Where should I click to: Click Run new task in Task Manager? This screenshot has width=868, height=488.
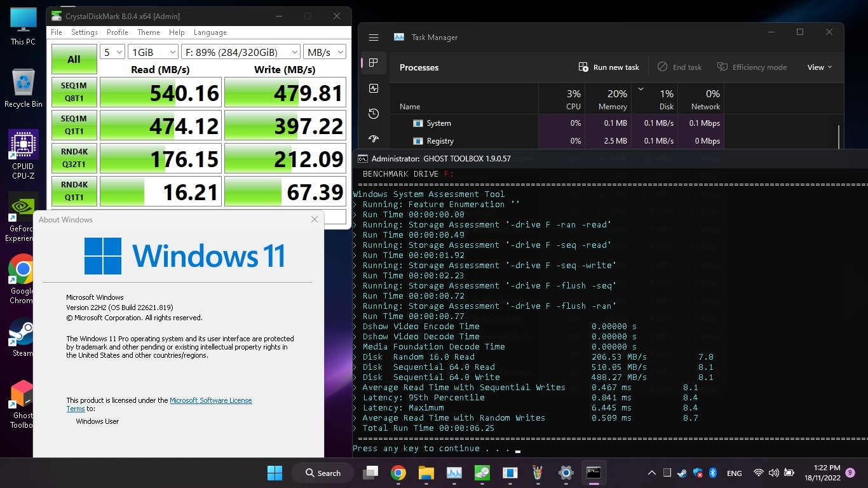tap(609, 67)
